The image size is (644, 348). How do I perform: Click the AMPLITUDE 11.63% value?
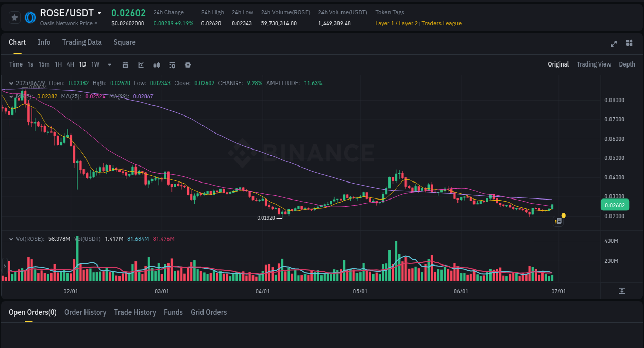click(313, 83)
